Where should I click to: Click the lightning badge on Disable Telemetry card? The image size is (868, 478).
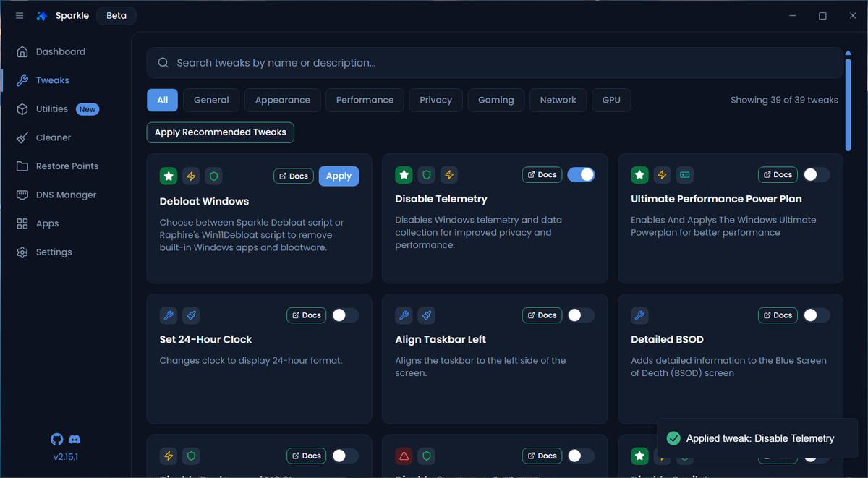(449, 174)
